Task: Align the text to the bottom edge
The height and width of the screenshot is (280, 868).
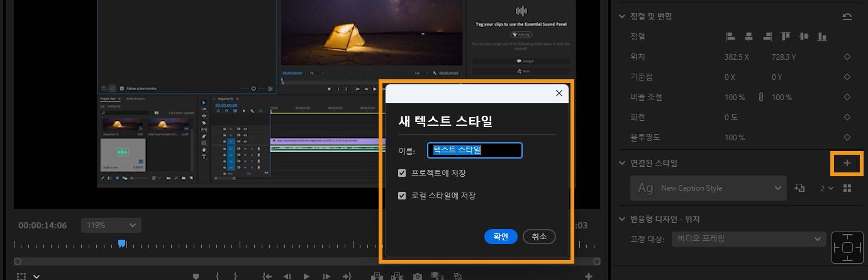Action: click(x=821, y=36)
